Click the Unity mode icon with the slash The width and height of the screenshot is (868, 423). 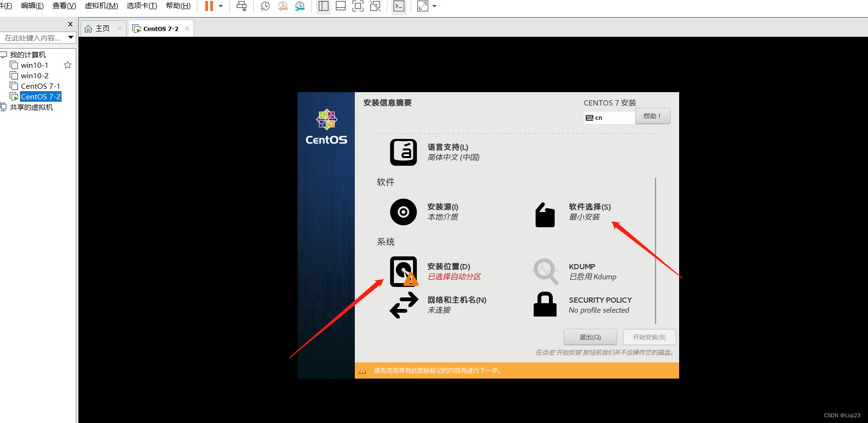[x=375, y=6]
